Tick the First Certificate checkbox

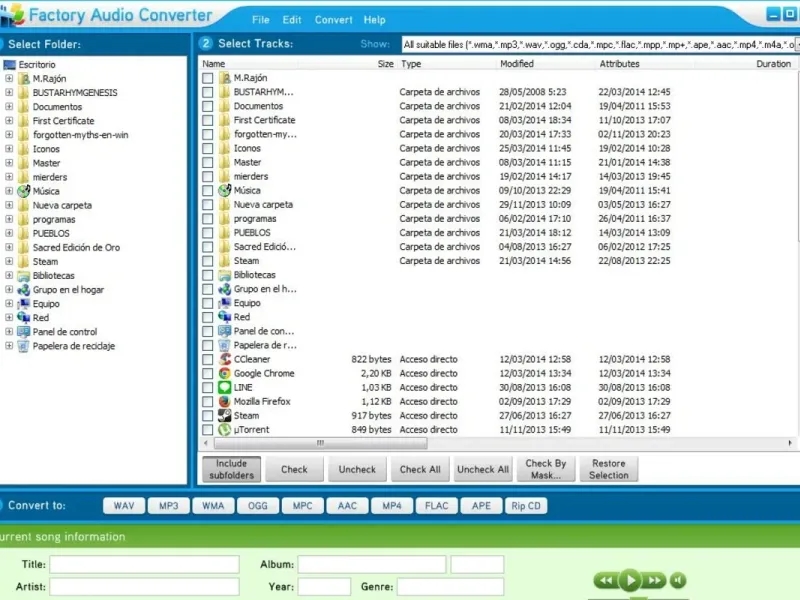[208, 120]
